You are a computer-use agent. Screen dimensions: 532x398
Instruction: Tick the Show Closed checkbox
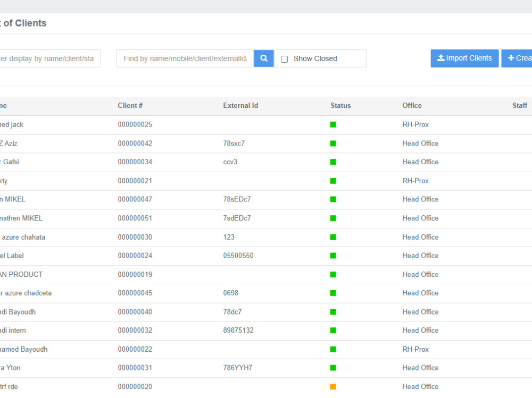click(x=284, y=59)
